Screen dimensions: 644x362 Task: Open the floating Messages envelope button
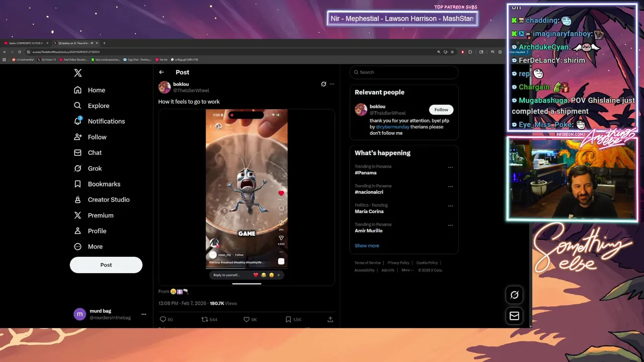tap(514, 316)
